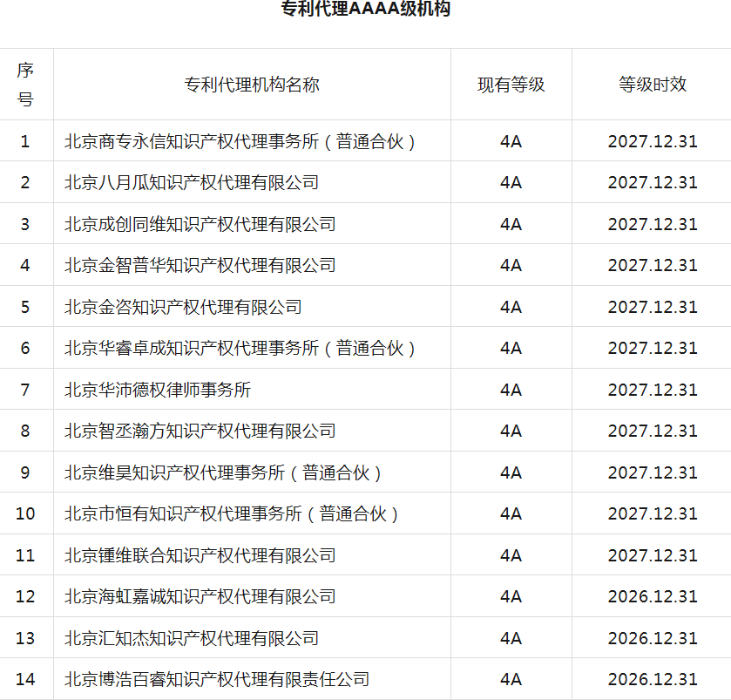Click the 序号 column header
Viewport: 731px width, 700px height.
25,85
